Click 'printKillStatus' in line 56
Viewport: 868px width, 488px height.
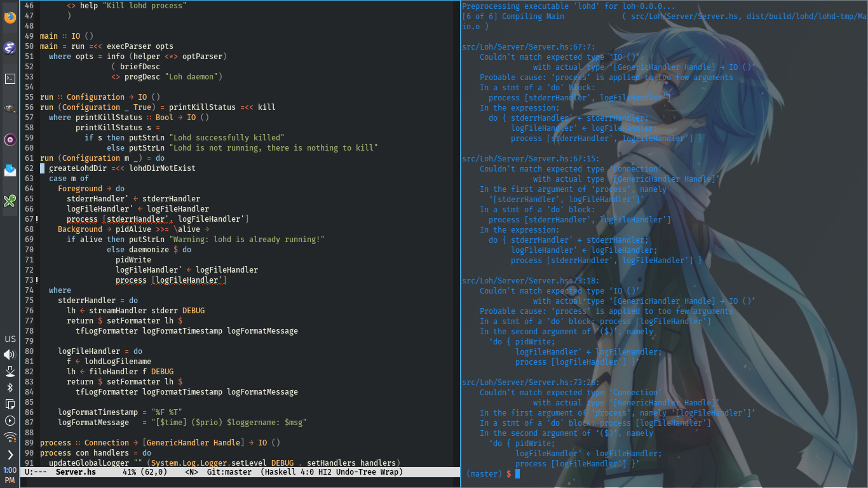203,107
